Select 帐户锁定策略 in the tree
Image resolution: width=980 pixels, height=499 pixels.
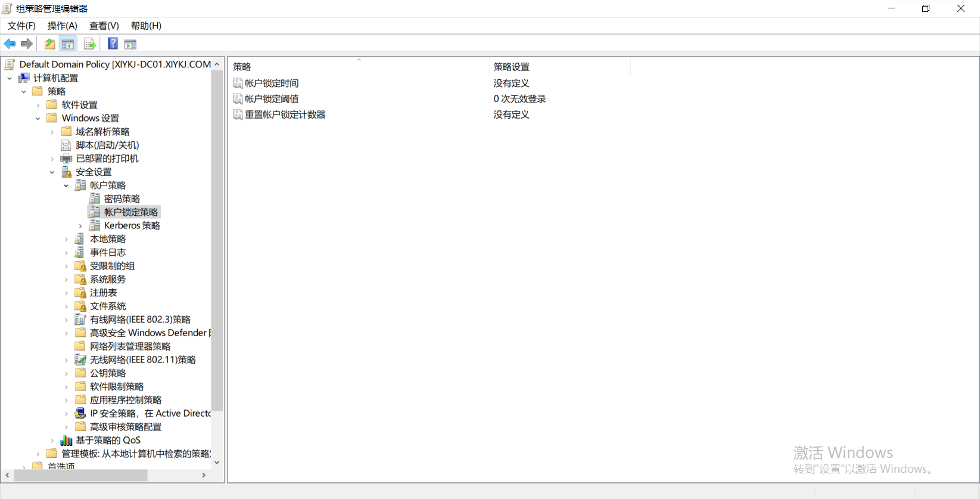[131, 212]
